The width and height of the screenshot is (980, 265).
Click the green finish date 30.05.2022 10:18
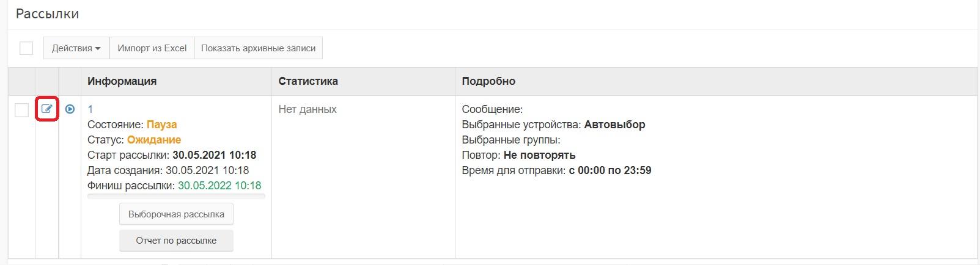(x=219, y=186)
